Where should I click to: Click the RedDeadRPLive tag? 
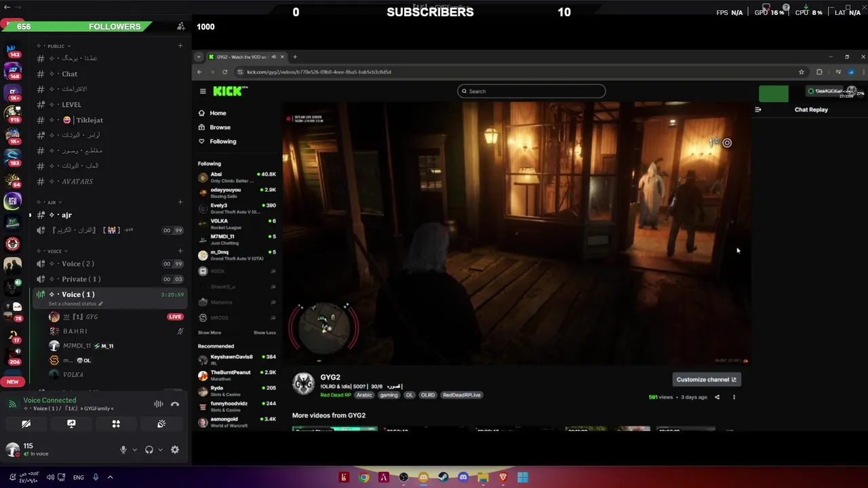point(462,395)
